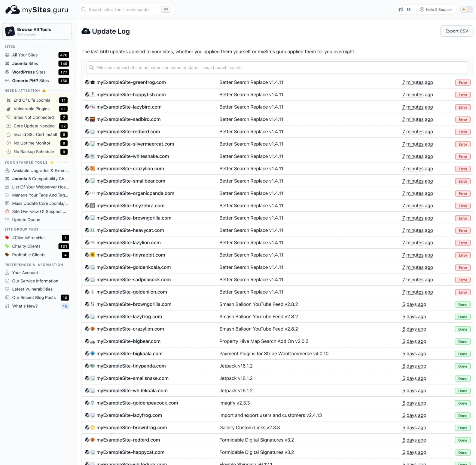
Task: Click the cloud icon beside Core Update Needed
Action: tap(9, 126)
